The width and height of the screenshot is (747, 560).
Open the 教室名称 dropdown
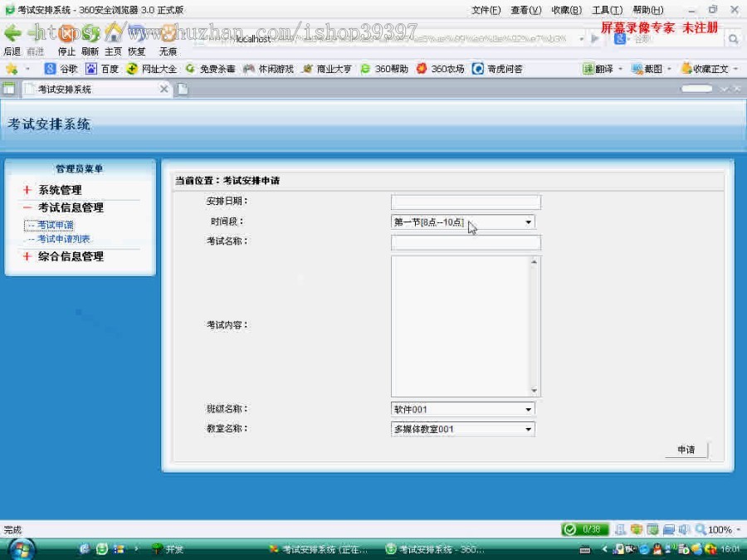[x=462, y=429]
